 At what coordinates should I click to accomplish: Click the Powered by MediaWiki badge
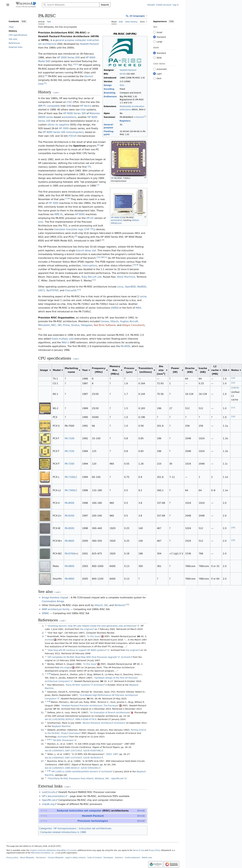point(172,864)
